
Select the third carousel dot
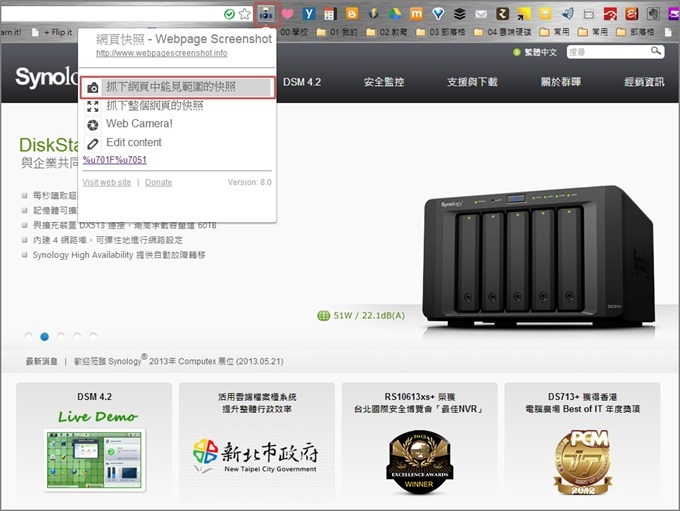(x=61, y=336)
